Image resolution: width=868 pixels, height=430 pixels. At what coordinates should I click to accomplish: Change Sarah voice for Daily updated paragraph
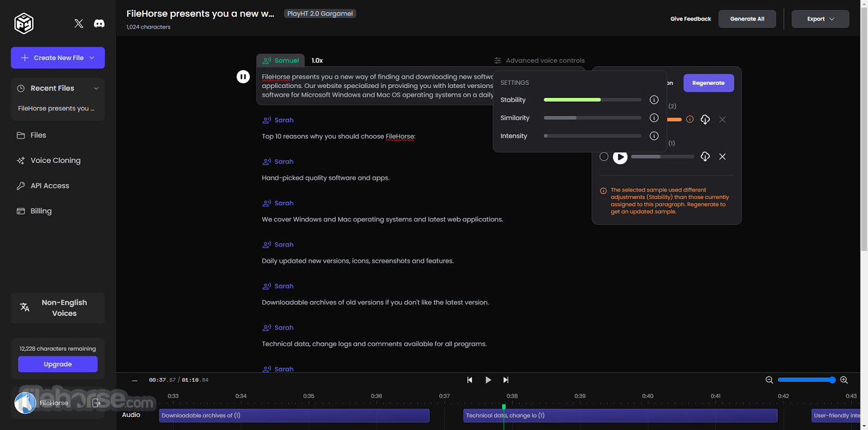tap(278, 245)
